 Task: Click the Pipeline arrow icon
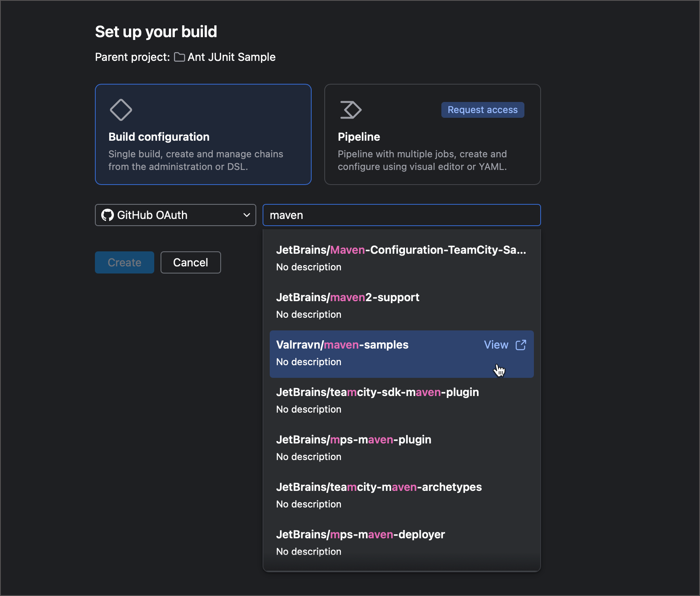click(x=351, y=110)
